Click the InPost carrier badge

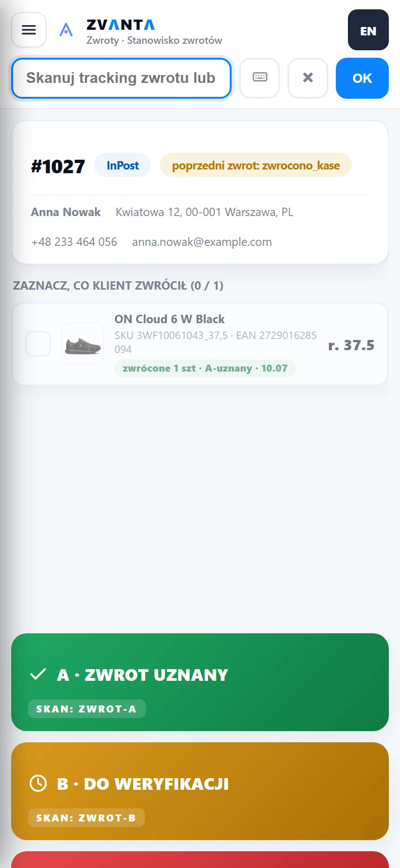122,165
